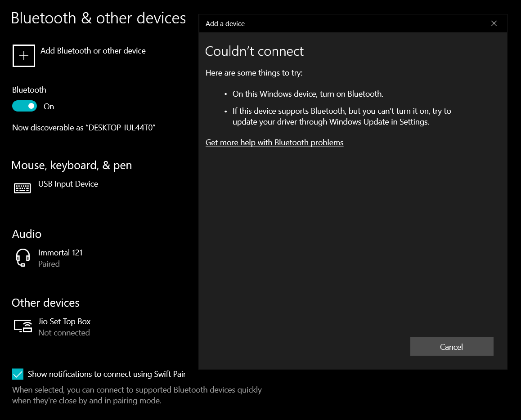Image resolution: width=521 pixels, height=420 pixels.
Task: Click Add Bluetooth or other device label
Action: 93,51
